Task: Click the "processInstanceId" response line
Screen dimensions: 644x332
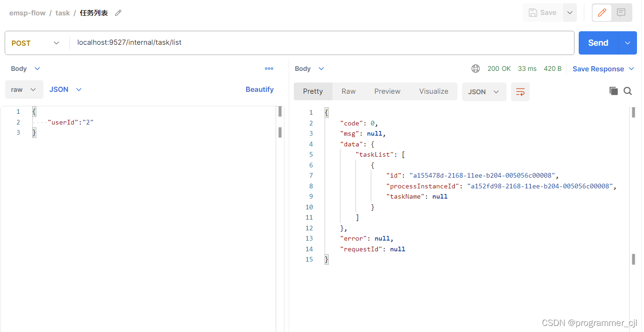Action: tap(501, 186)
